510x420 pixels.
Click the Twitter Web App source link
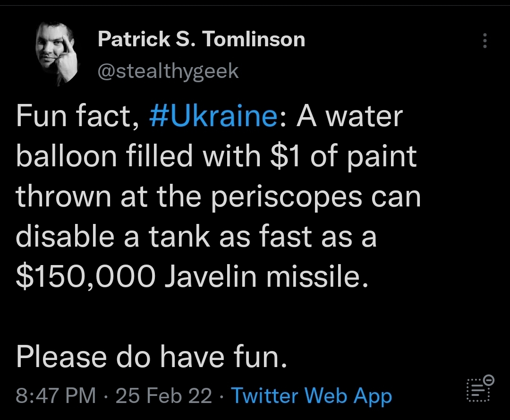312,395
